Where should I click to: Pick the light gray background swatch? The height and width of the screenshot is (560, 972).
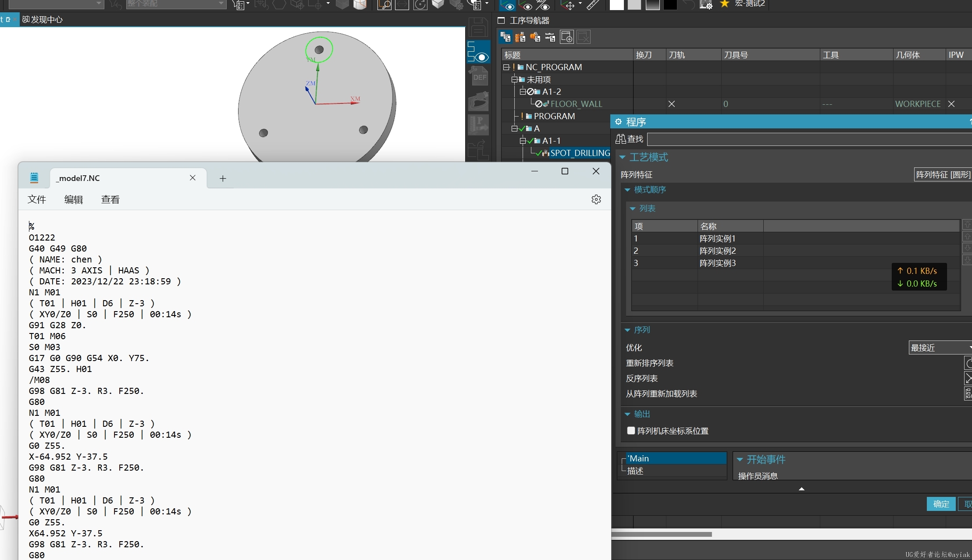[x=634, y=4]
